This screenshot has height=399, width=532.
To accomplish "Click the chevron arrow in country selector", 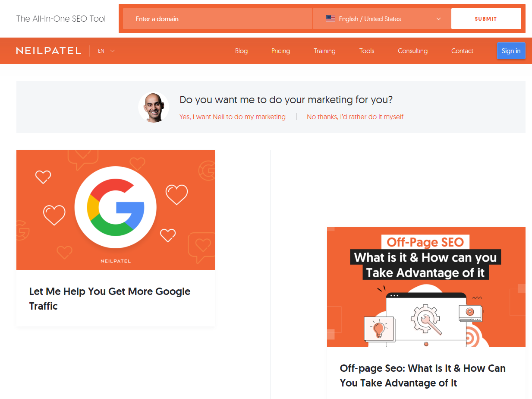I will 438,19.
